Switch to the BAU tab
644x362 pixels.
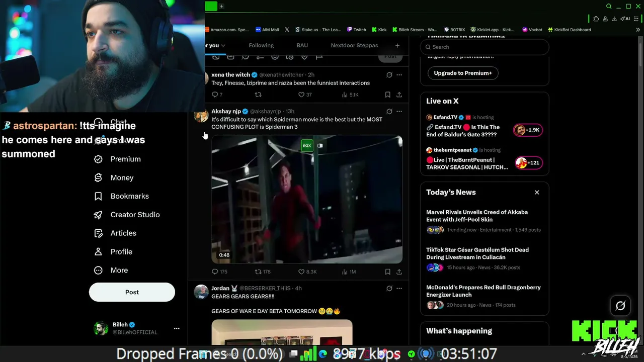[x=302, y=45]
